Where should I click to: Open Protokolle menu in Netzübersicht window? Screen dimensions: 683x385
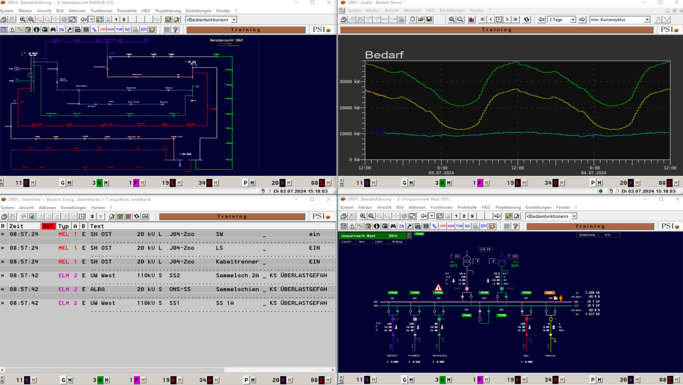click(127, 10)
